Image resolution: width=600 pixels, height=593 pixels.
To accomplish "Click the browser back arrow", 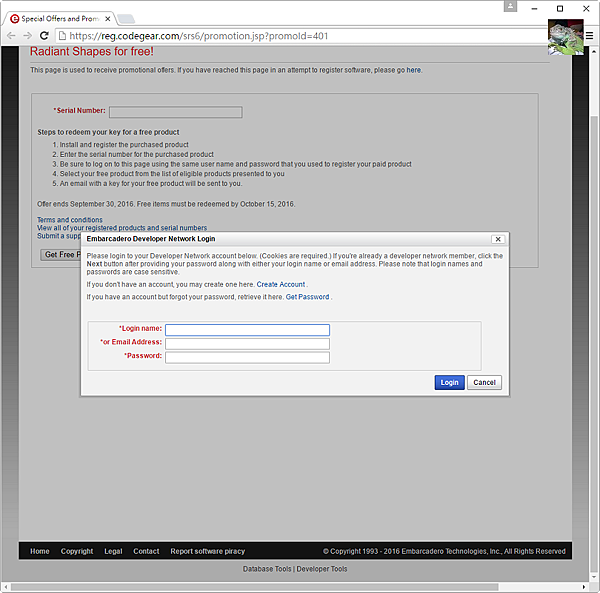I will [x=11, y=36].
